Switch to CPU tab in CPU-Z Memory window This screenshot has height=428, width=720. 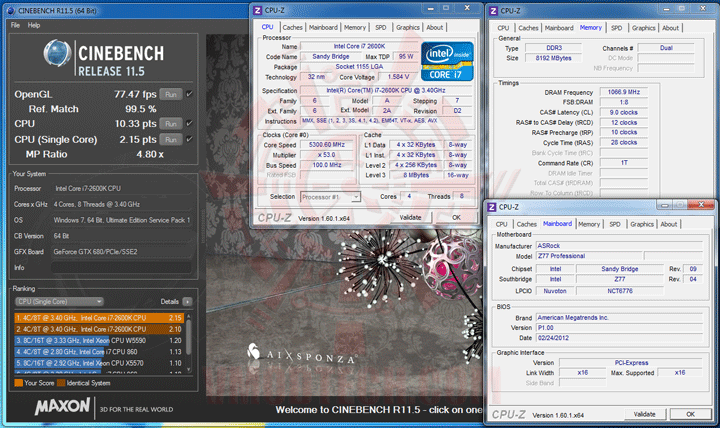point(503,28)
